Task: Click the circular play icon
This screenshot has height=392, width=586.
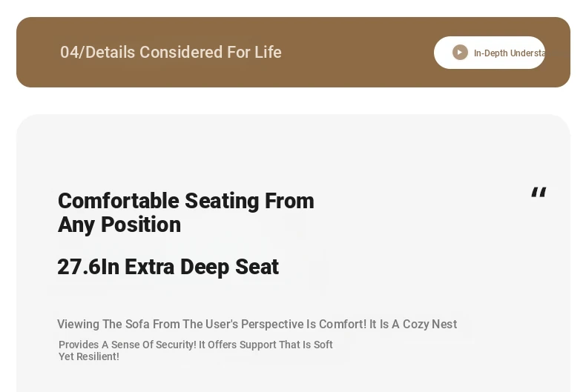Action: click(460, 53)
